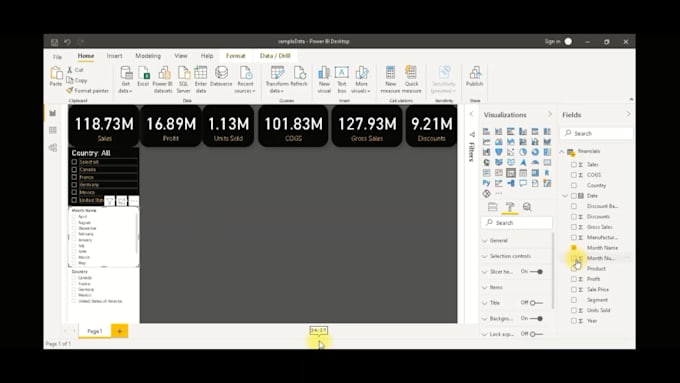
Task: Switch to the Insert ribbon tab
Action: [x=114, y=56]
